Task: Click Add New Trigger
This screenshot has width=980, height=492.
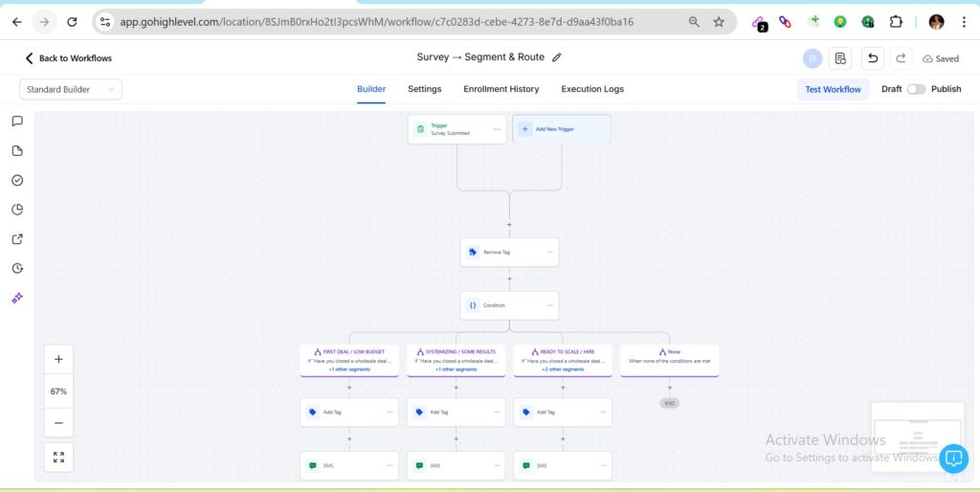Action: click(x=562, y=129)
